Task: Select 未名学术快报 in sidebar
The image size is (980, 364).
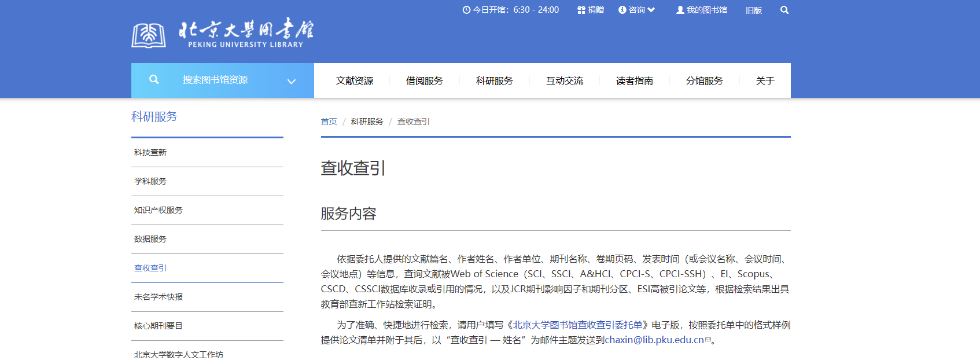Action: (207, 297)
